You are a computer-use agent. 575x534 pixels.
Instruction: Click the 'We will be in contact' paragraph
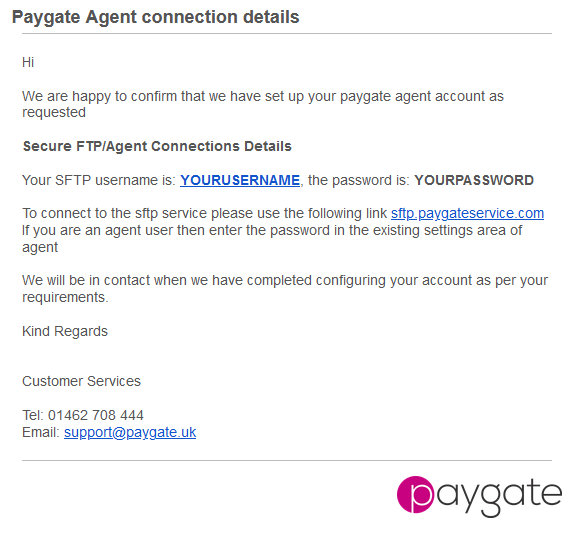click(285, 289)
